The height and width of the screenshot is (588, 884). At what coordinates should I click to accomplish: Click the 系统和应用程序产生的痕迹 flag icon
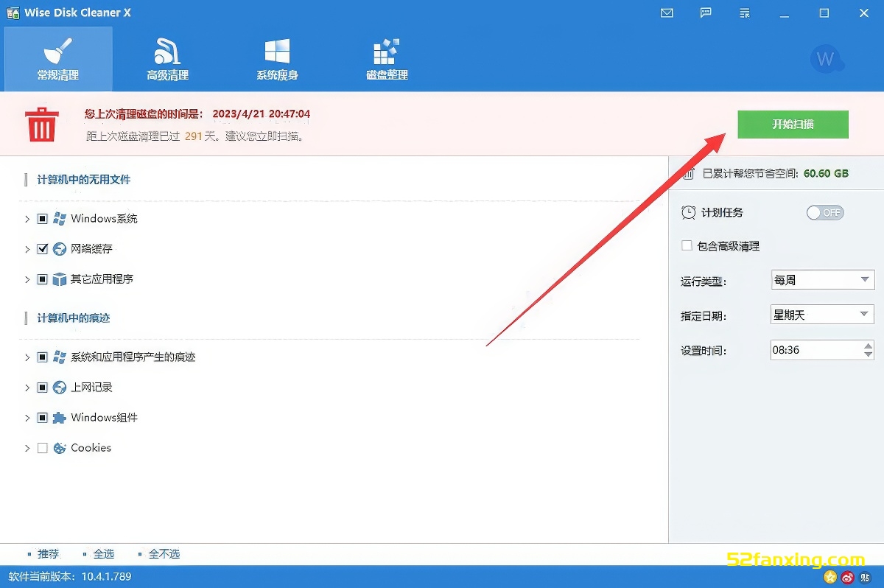(60, 357)
